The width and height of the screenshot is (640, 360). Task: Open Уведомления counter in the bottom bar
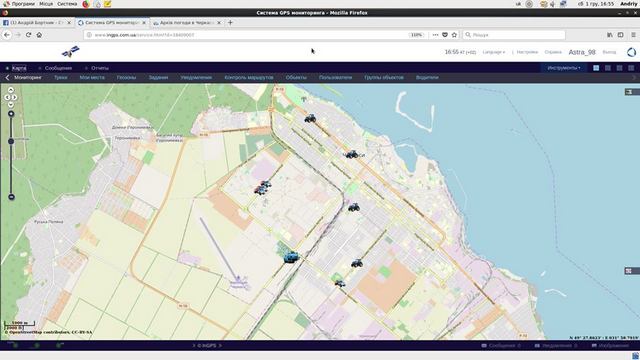tap(556, 346)
